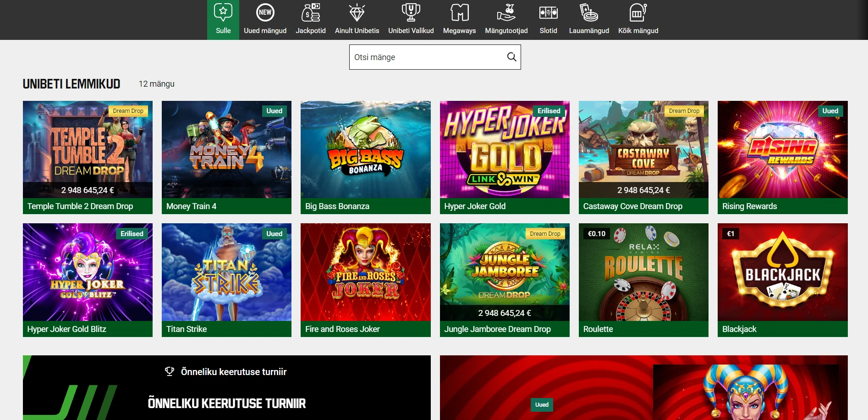Open Fire and Roses Joker thumbnail
The image size is (868, 420).
[x=366, y=272]
